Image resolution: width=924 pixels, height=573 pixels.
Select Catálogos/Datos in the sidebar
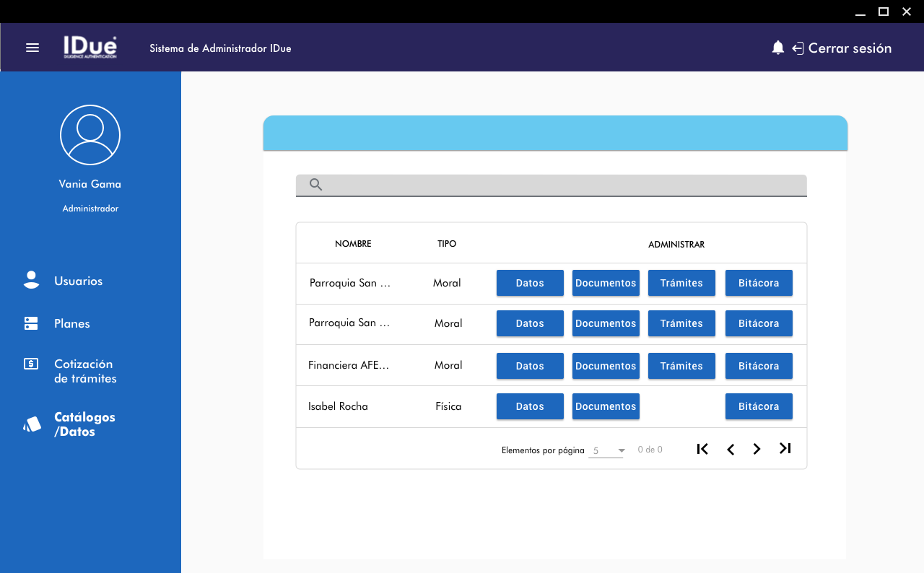[x=84, y=424]
